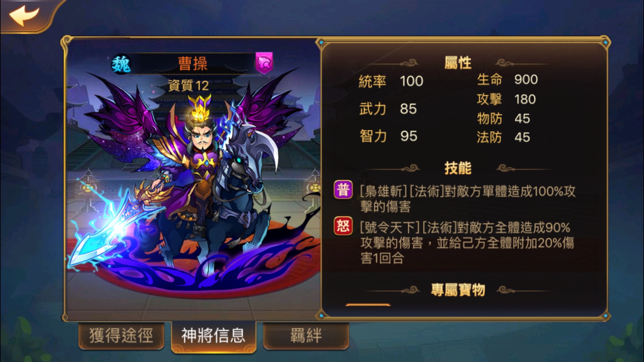Viewport: 644px width, 362px height.
Task: Tap the 統率 100 stat row
Action: (391, 81)
